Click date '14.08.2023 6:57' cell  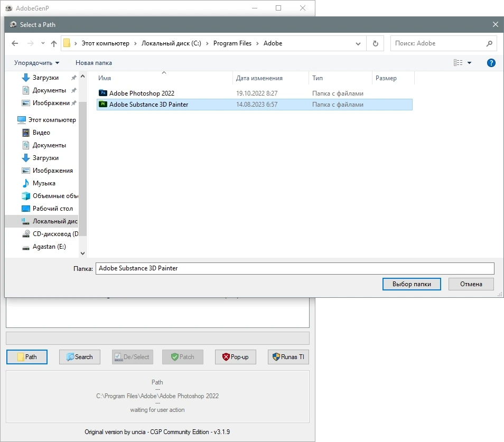click(x=257, y=105)
